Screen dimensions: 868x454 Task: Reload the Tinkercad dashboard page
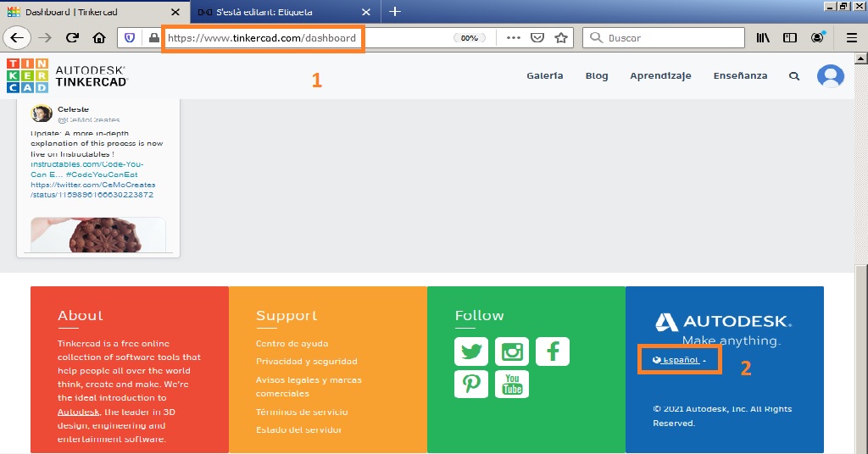(72, 37)
